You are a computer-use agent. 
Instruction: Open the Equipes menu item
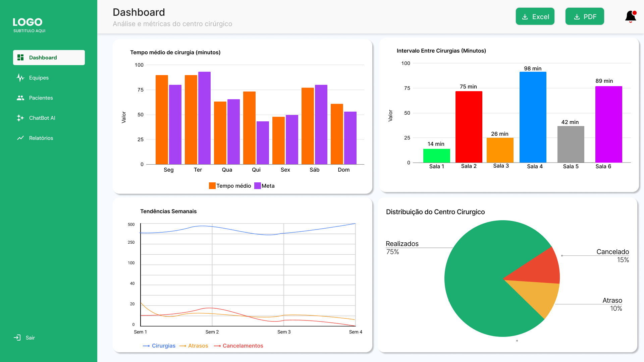[39, 78]
